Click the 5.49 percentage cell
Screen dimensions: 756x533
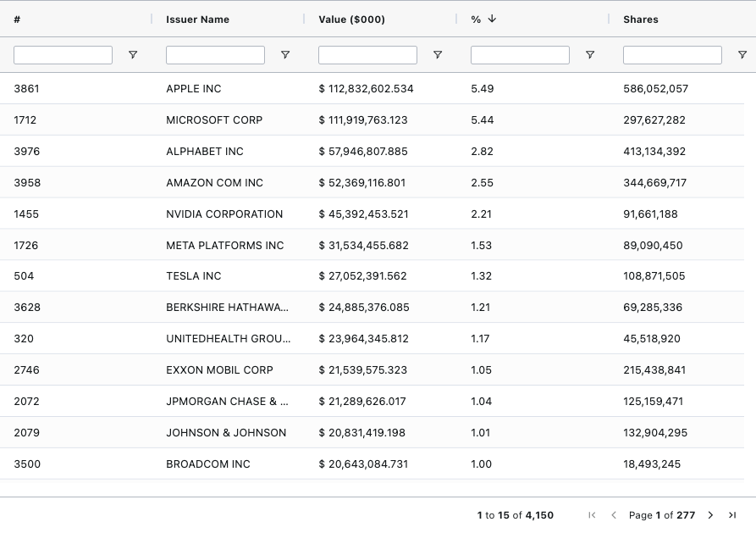tap(483, 89)
